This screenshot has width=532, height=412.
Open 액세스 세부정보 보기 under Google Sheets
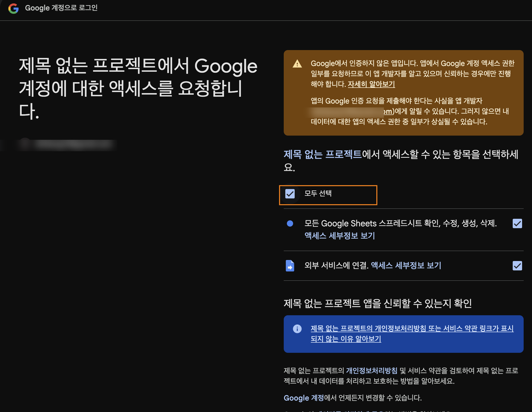[339, 235]
